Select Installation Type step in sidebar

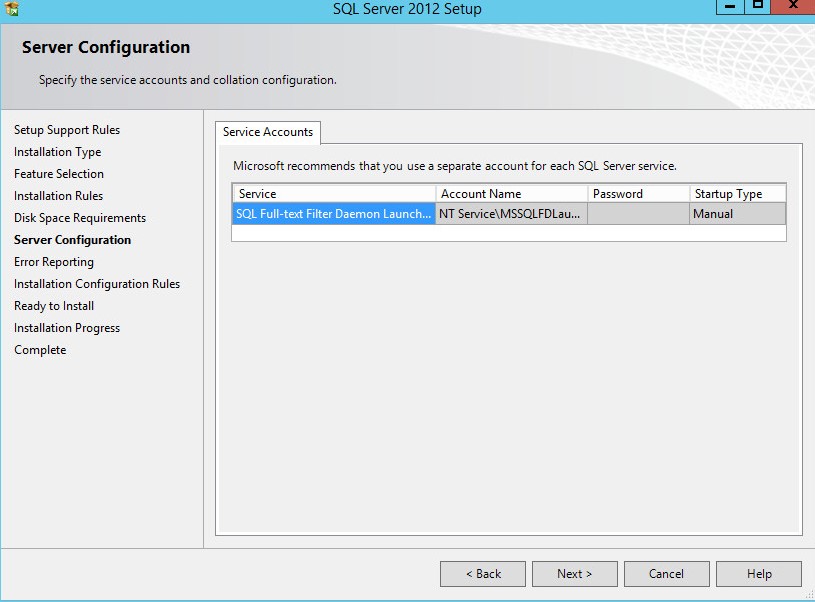click(58, 152)
